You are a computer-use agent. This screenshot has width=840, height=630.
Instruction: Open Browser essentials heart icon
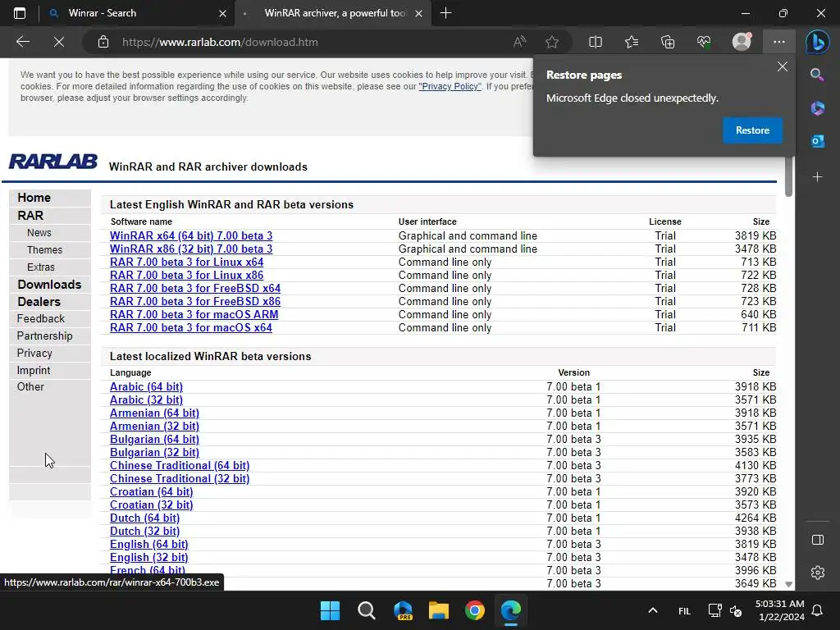704,42
